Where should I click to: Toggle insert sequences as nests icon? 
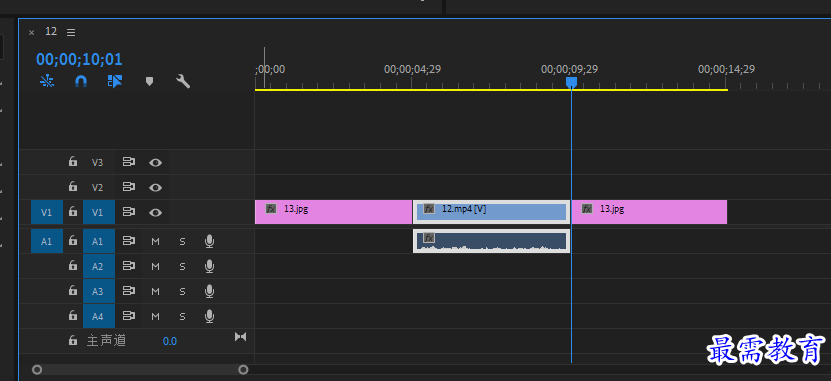click(x=47, y=81)
